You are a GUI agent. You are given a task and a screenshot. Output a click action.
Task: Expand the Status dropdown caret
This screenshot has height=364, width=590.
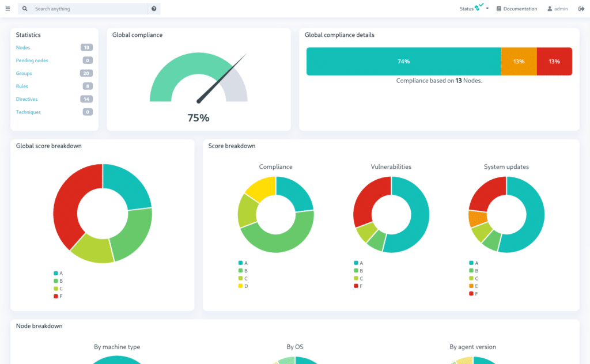[x=487, y=9]
